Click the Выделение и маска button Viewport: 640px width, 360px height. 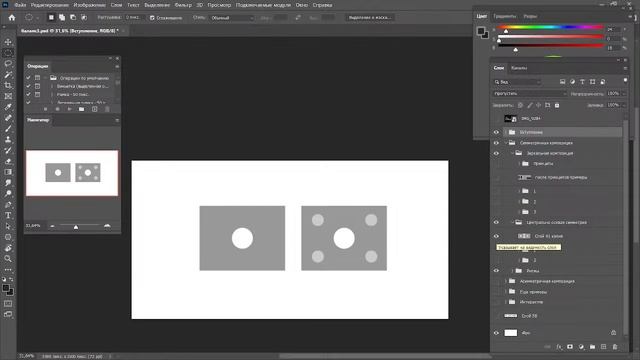(x=370, y=18)
